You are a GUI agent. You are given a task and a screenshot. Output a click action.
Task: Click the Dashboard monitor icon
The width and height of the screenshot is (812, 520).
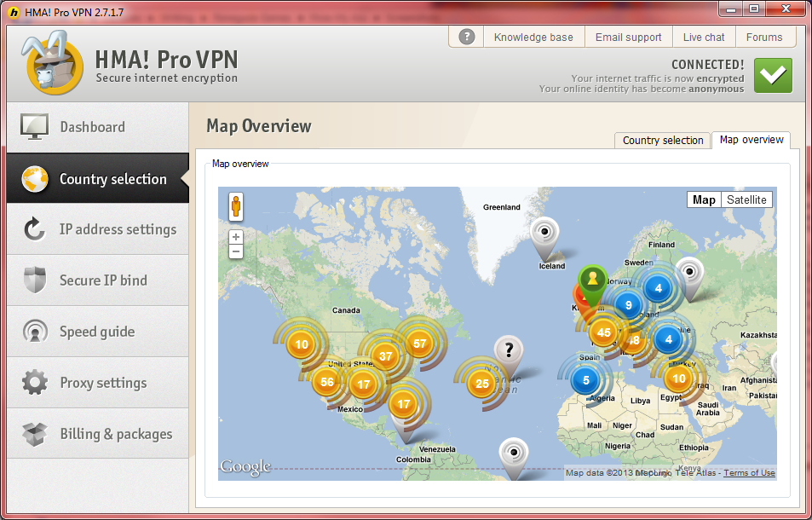click(x=35, y=127)
